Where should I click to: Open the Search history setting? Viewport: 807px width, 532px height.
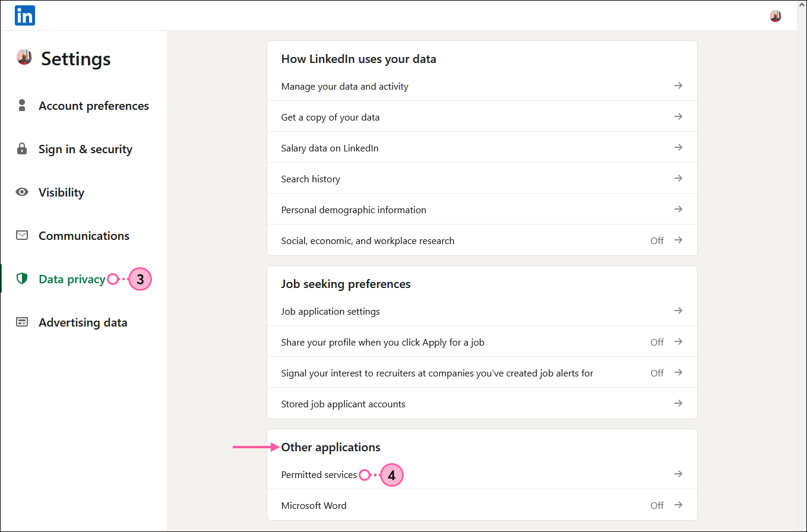pos(482,179)
